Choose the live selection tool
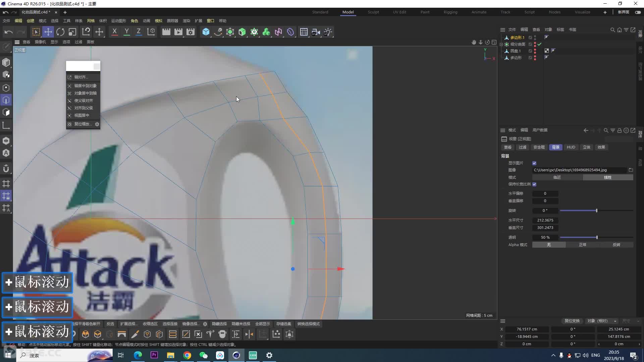This screenshot has width=644, height=362. (36, 32)
